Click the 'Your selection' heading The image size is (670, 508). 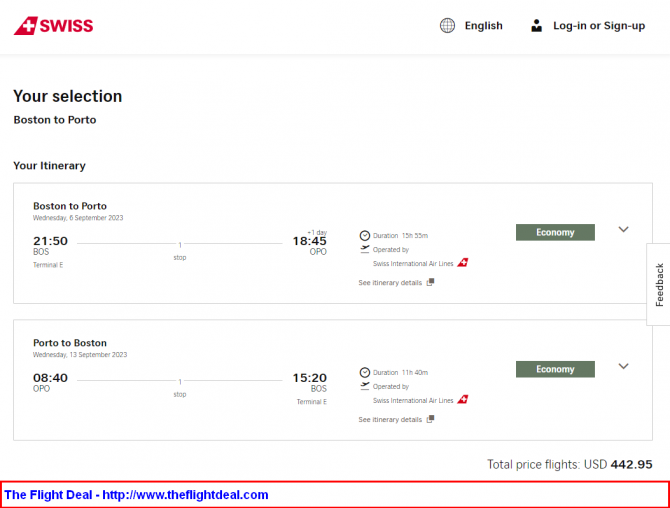click(x=68, y=96)
